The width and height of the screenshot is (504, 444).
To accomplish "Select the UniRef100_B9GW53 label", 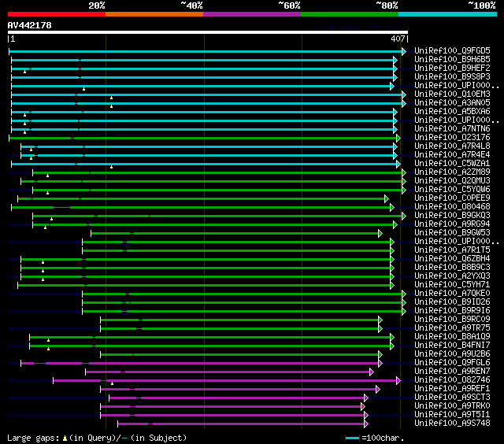I will point(452,233).
